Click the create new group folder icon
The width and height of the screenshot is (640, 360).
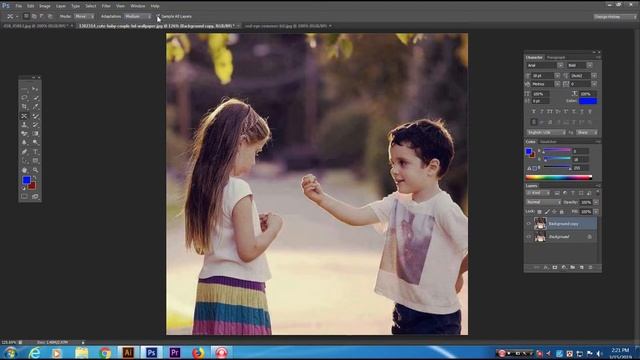tap(573, 267)
